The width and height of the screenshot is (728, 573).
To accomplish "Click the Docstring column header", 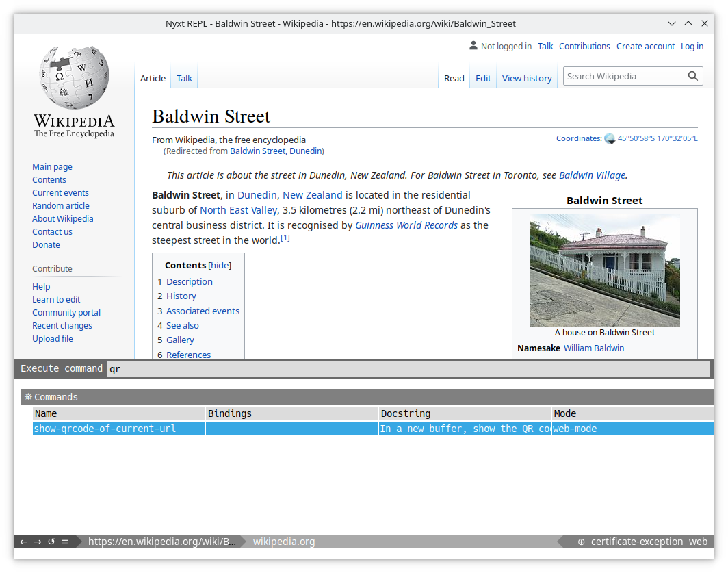I will (x=465, y=413).
